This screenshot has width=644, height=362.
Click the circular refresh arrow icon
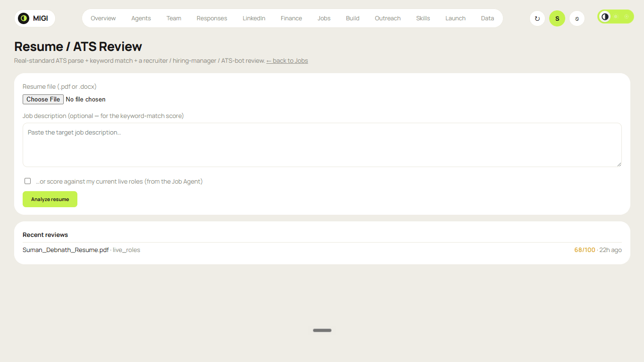click(x=537, y=18)
